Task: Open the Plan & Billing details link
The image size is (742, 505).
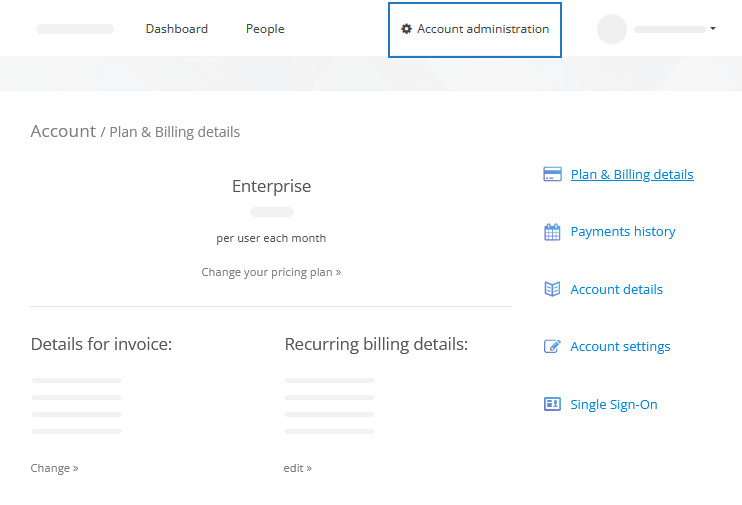Action: click(x=632, y=175)
